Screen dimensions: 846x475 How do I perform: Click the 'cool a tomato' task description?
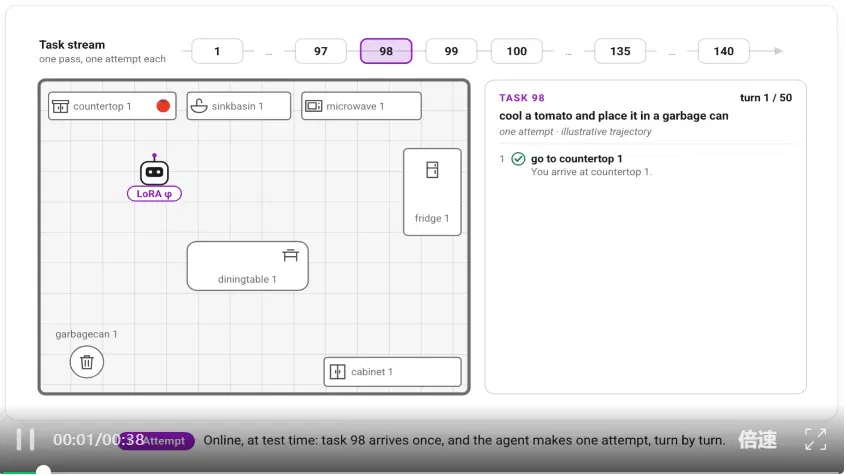[613, 116]
